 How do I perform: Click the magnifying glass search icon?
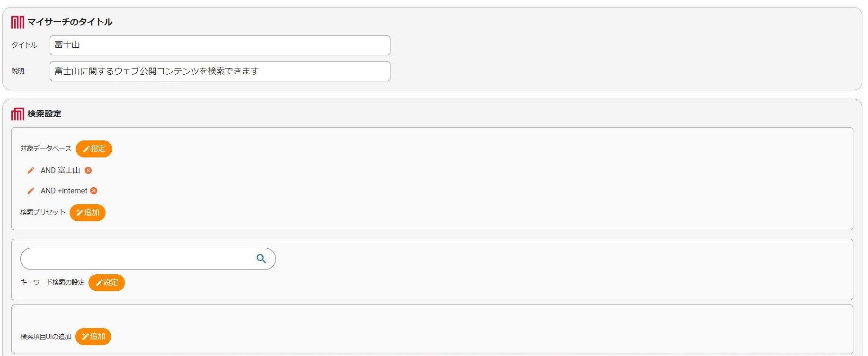click(x=261, y=259)
